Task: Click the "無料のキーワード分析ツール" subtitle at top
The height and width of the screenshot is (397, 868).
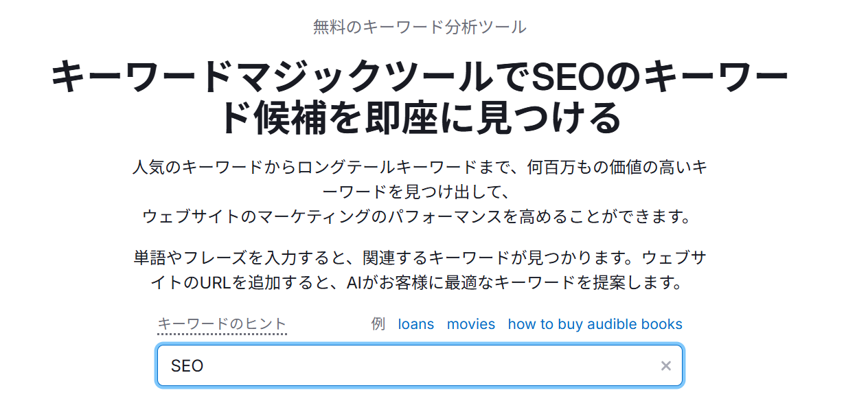Action: pos(420,27)
